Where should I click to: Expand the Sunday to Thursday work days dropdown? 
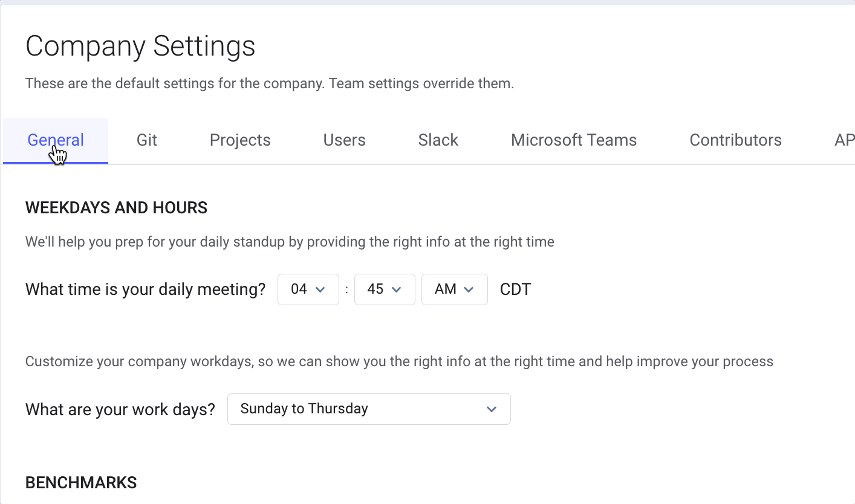(x=369, y=409)
